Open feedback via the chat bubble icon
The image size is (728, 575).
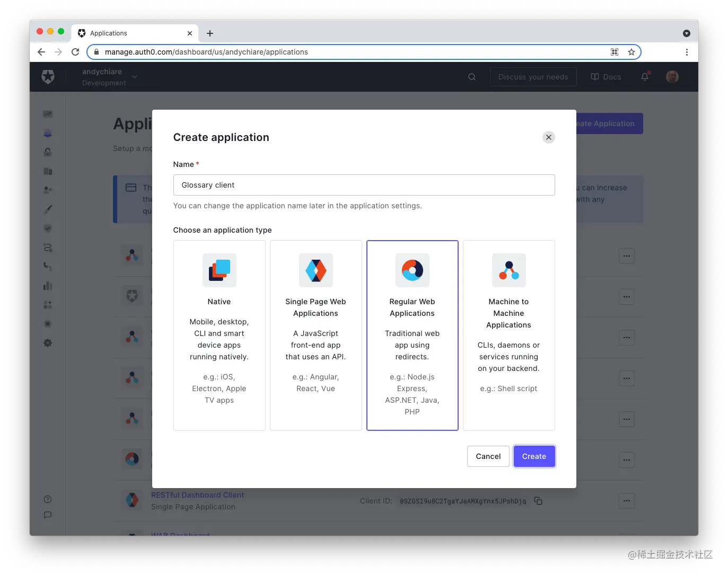pyautogui.click(x=48, y=515)
